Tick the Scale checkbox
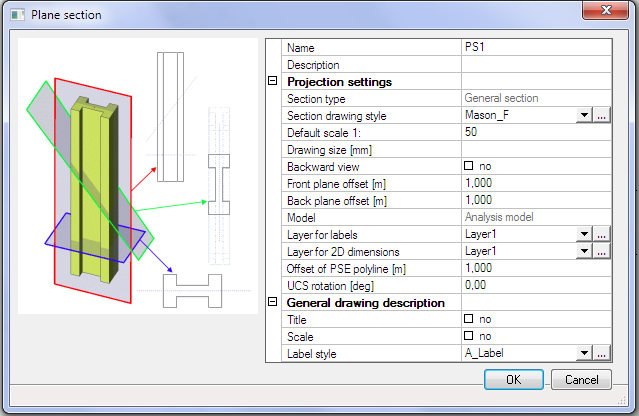Screen dimensions: 639x416 tap(469, 336)
